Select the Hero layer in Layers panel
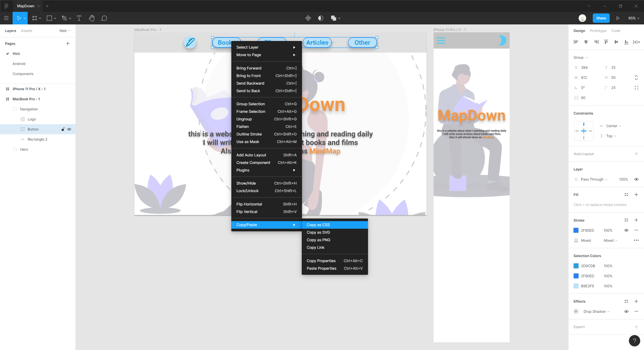Screen dimensions: 644x350 click(24, 149)
